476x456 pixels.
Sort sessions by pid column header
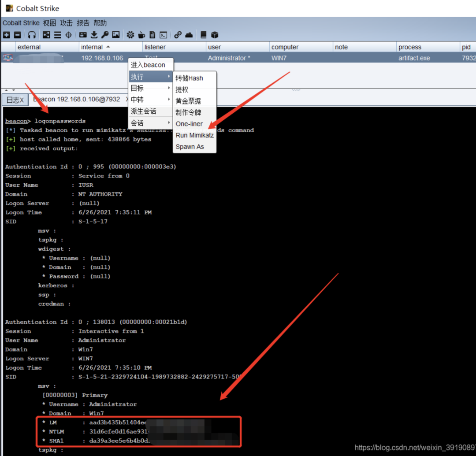coord(468,47)
